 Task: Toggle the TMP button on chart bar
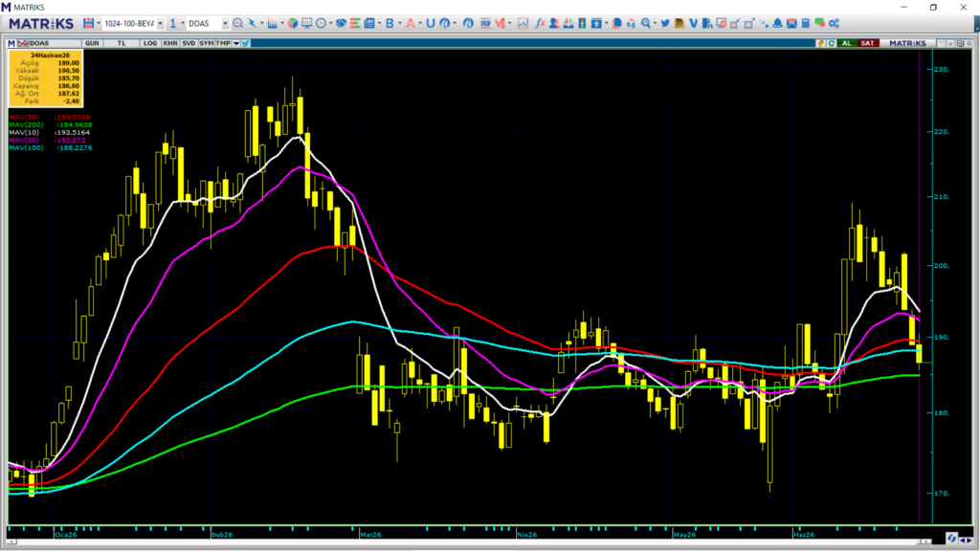pos(223,43)
